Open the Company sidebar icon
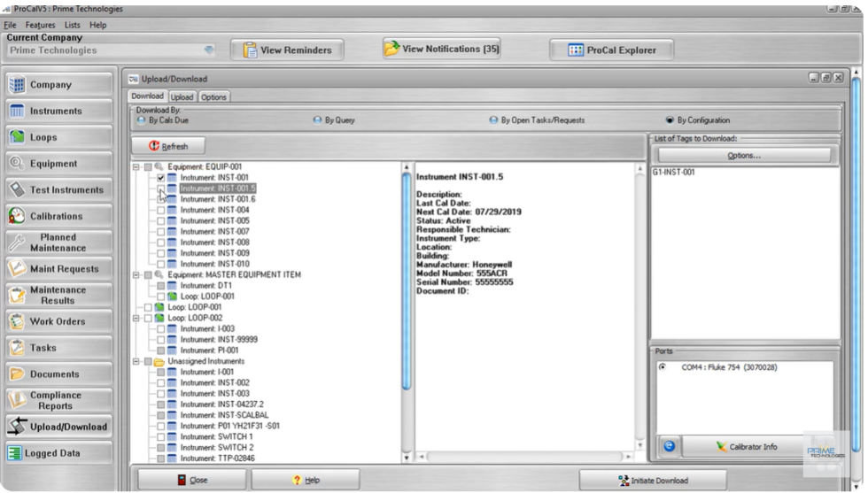 pyautogui.click(x=17, y=85)
